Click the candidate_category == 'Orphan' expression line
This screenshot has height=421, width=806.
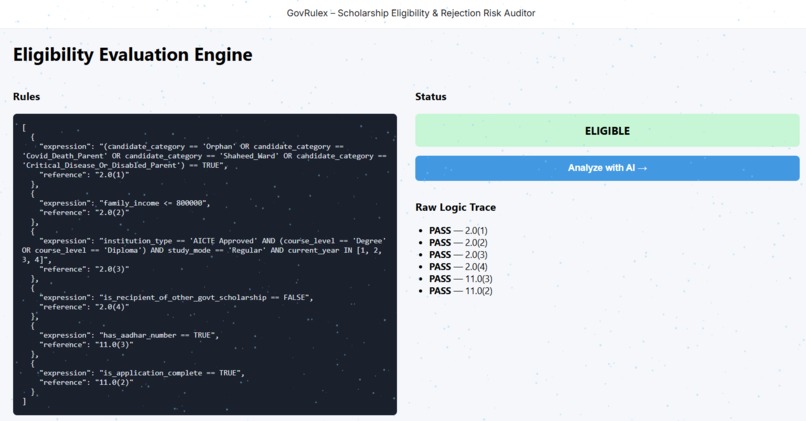pyautogui.click(x=191, y=147)
